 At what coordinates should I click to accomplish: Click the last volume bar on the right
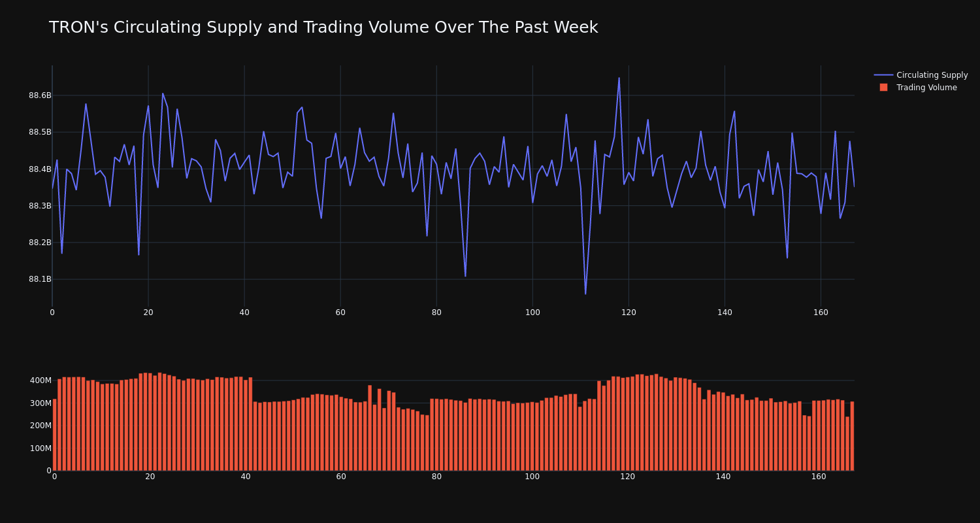[852, 436]
